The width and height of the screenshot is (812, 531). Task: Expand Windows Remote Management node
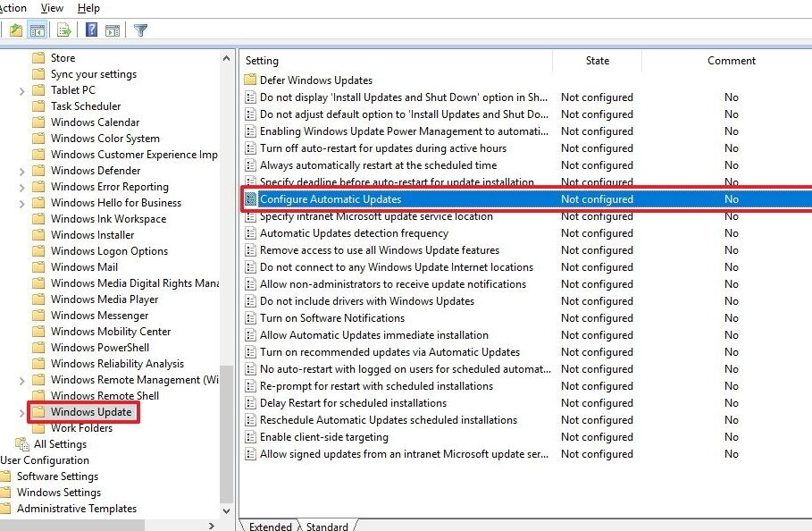pos(21,379)
